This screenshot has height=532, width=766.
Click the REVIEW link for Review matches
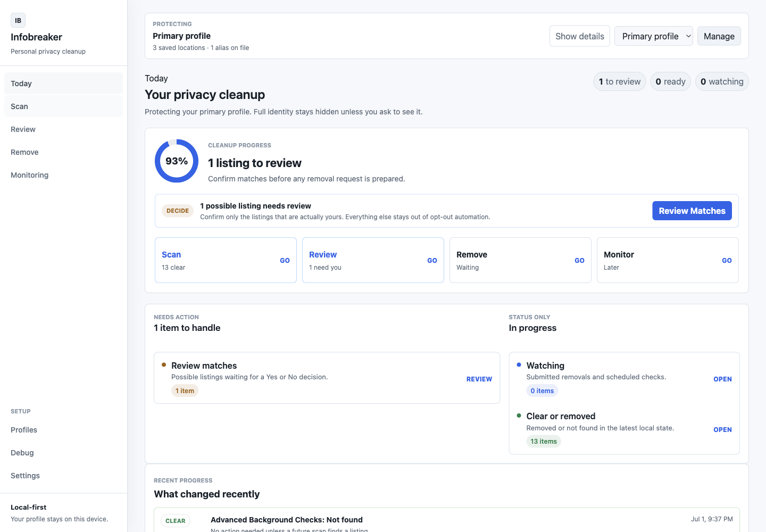click(x=479, y=379)
